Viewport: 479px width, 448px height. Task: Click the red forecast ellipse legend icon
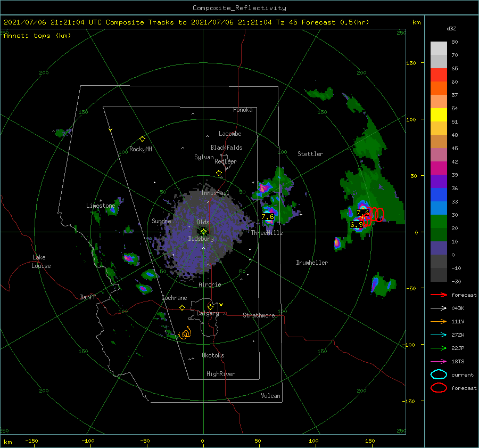(x=439, y=388)
